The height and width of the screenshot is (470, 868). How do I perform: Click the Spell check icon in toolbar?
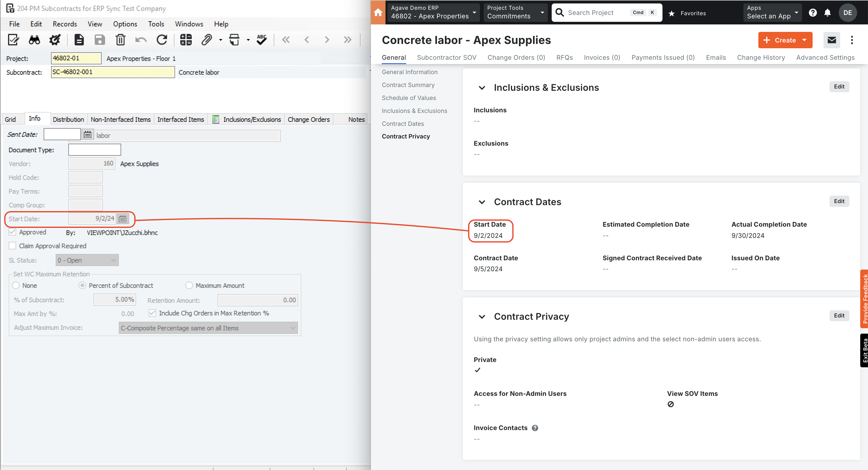pos(261,39)
